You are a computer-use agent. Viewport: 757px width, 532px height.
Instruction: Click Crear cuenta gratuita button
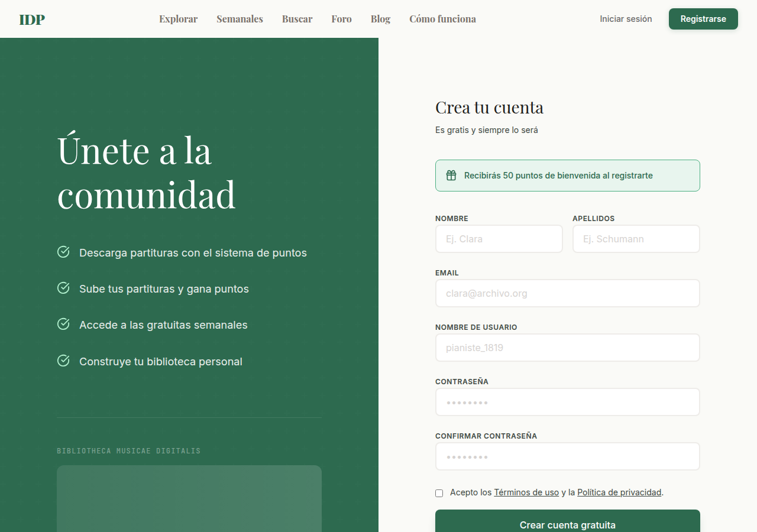568,521
